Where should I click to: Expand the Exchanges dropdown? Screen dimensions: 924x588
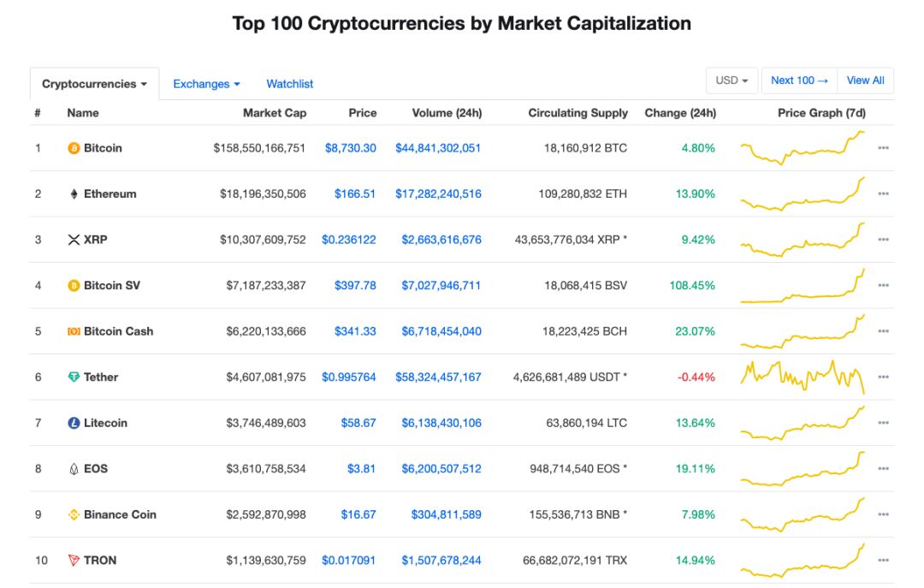pyautogui.click(x=206, y=84)
